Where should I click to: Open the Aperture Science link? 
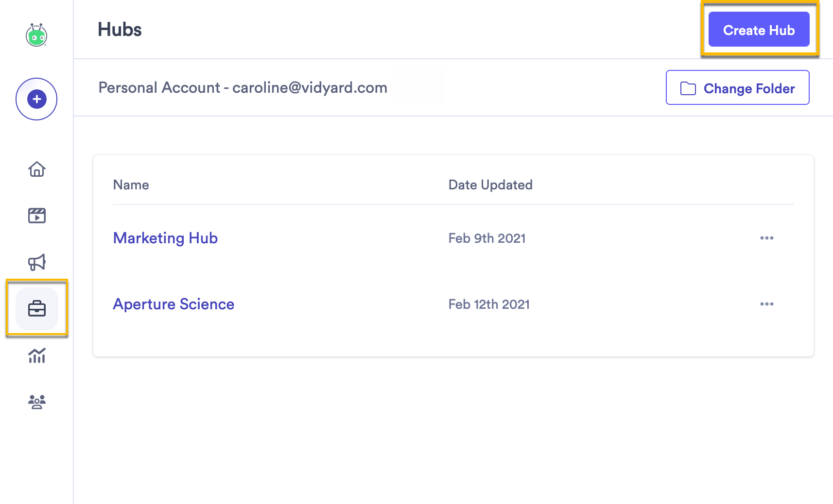click(174, 304)
